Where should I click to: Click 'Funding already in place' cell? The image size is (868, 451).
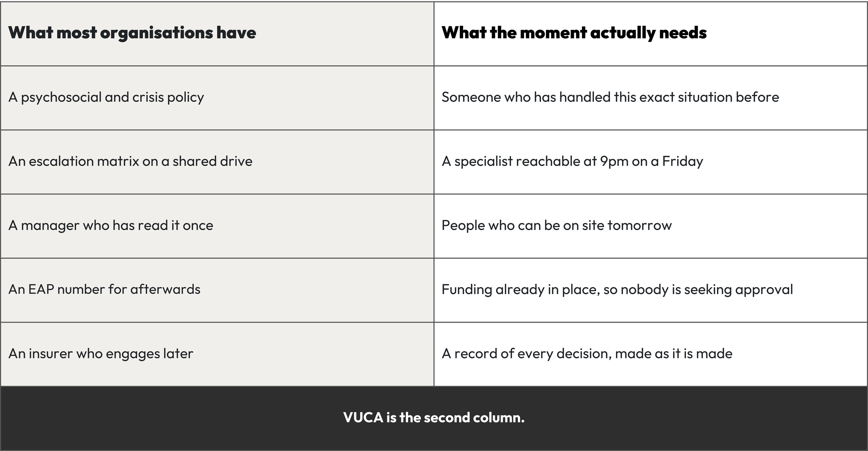point(651,290)
